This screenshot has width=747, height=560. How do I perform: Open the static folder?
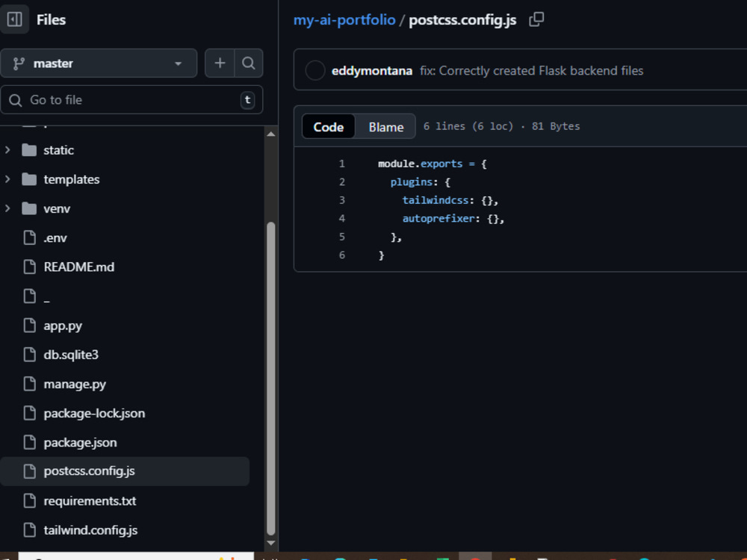(x=58, y=150)
